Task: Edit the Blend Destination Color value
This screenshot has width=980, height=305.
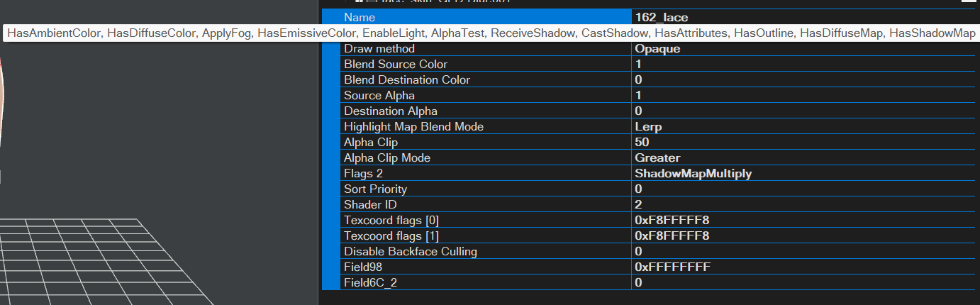Action: point(805,79)
